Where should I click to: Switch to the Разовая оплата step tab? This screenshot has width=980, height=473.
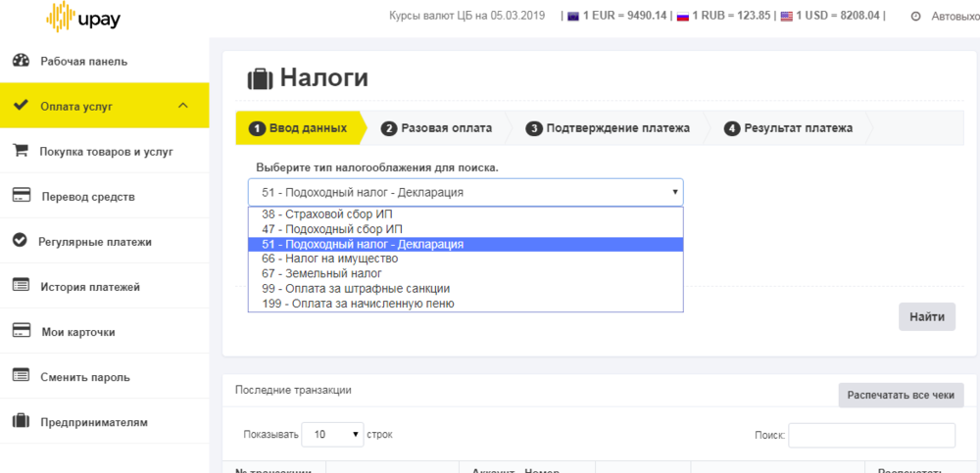(446, 127)
